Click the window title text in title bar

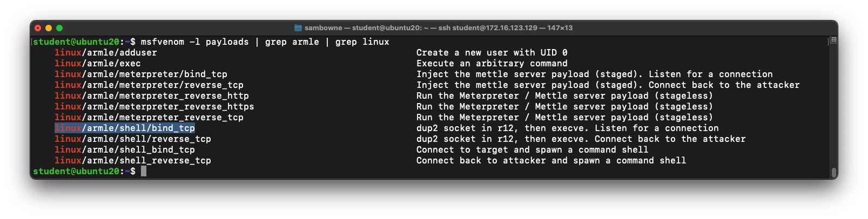click(x=438, y=28)
